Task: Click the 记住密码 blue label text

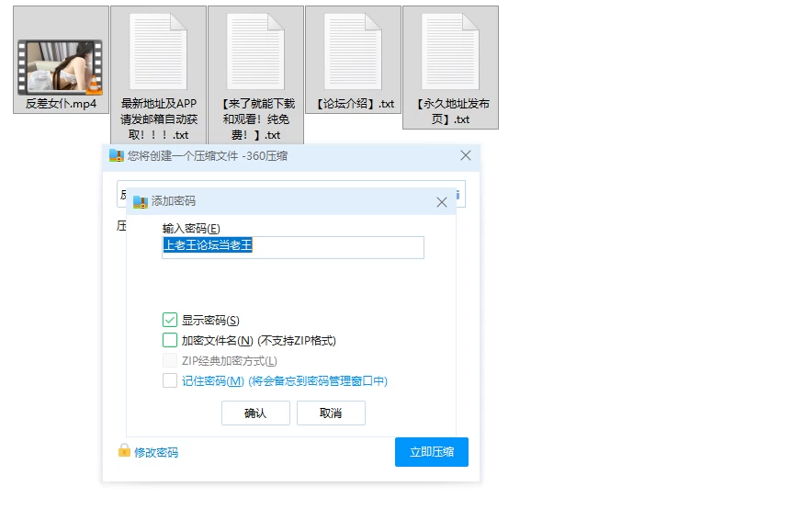Action: pos(213,381)
